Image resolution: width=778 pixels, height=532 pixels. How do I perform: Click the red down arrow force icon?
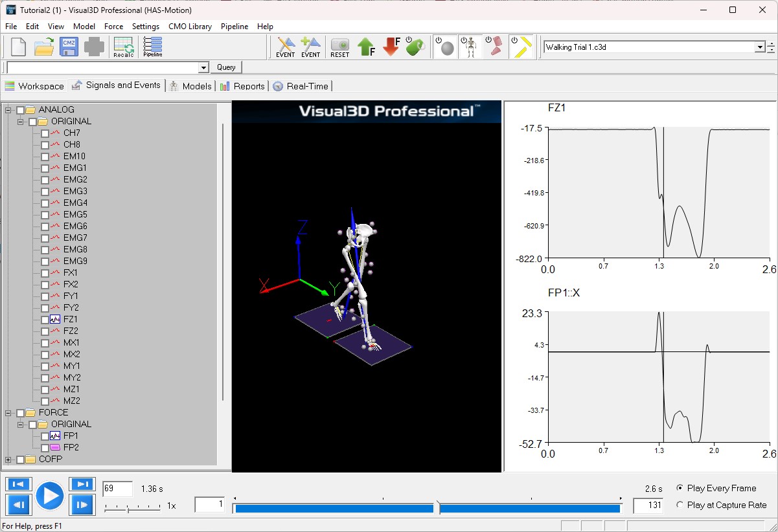tap(391, 47)
